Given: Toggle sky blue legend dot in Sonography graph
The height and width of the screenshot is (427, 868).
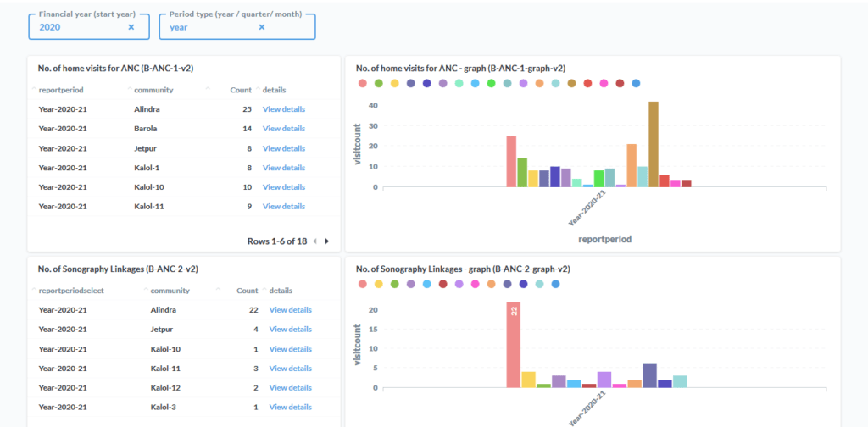Looking at the screenshot, I should (427, 284).
